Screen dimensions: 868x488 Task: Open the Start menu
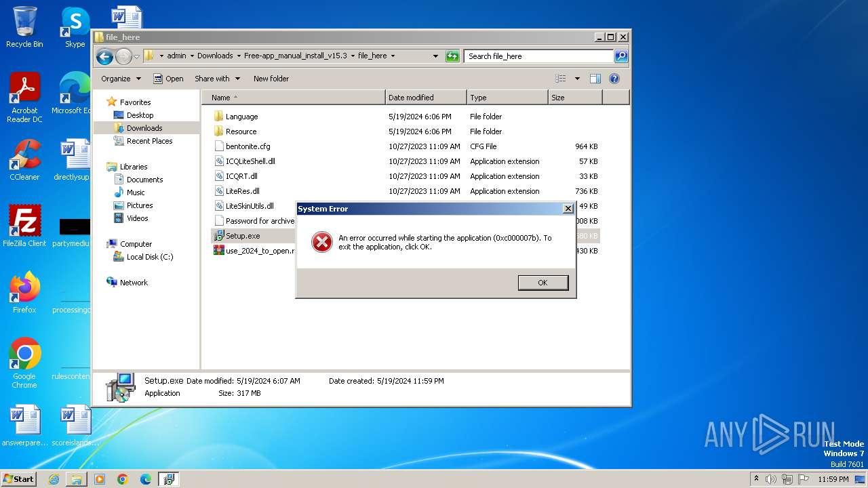[18, 479]
